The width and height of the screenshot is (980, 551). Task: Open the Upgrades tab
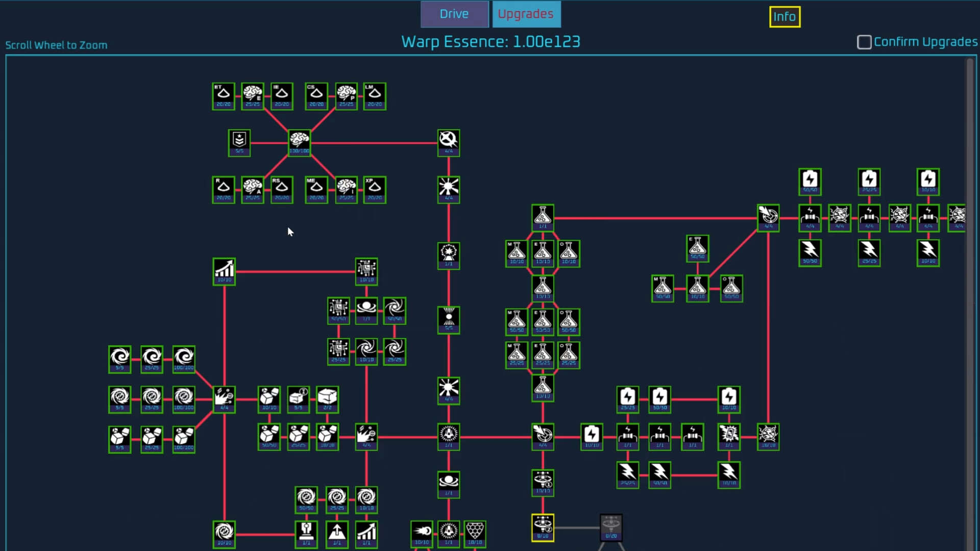coord(526,14)
